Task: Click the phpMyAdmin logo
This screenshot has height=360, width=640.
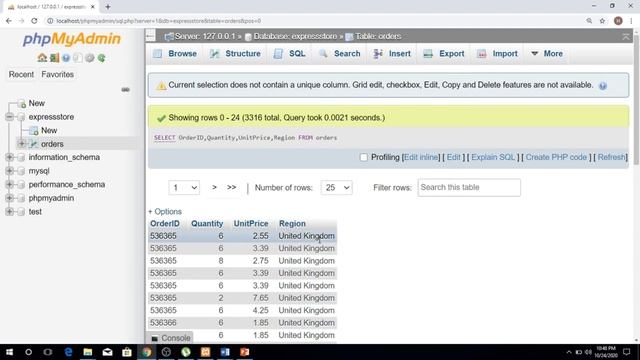Action: (72, 39)
